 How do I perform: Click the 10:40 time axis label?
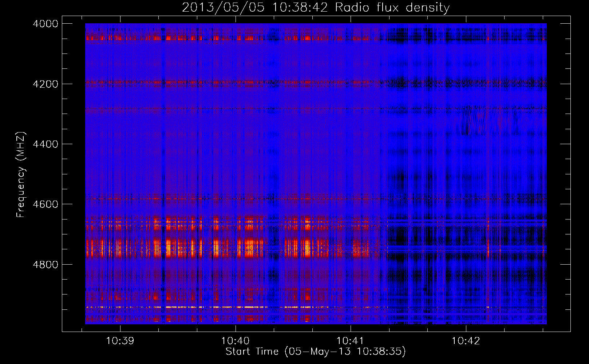coord(235,341)
